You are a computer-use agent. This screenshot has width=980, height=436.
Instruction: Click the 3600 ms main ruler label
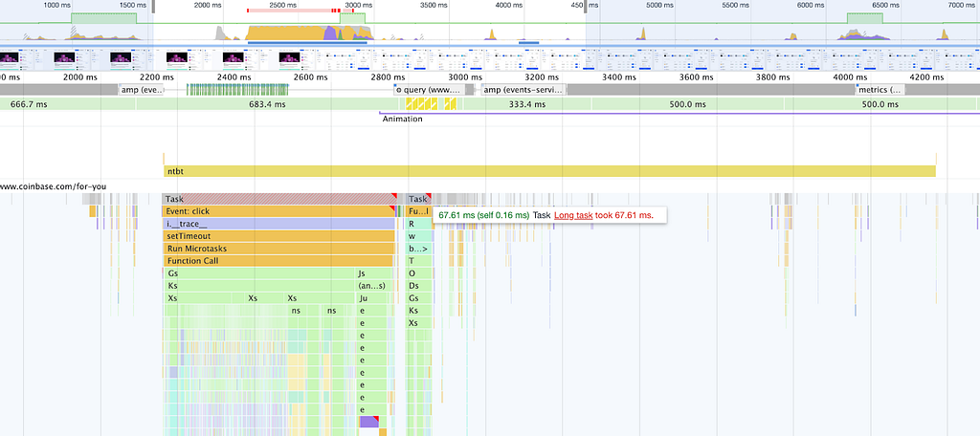tap(695, 77)
